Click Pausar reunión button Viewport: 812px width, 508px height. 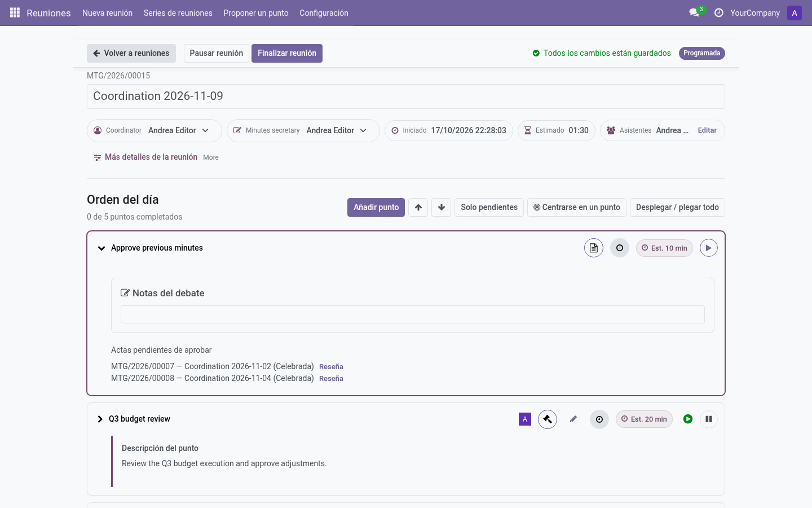click(217, 53)
